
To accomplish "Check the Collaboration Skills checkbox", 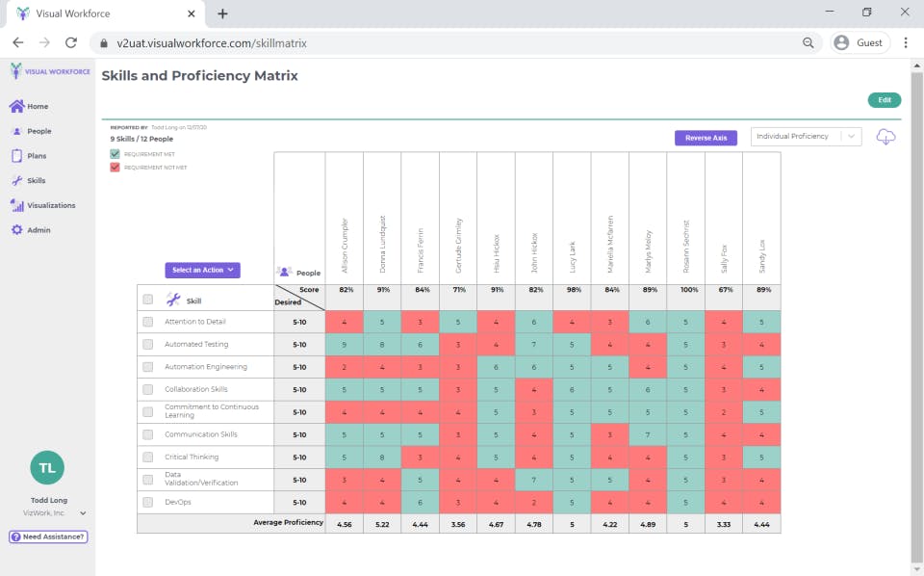I will tap(148, 390).
